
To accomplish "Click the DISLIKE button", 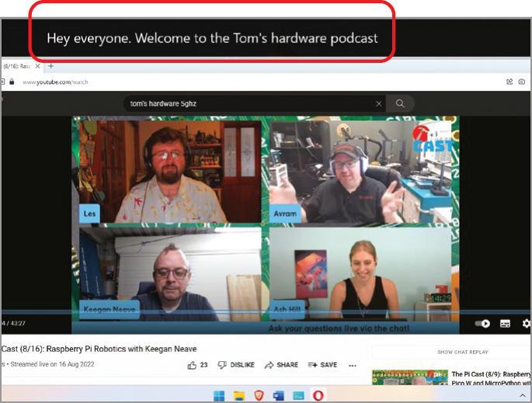I will click(x=236, y=365).
